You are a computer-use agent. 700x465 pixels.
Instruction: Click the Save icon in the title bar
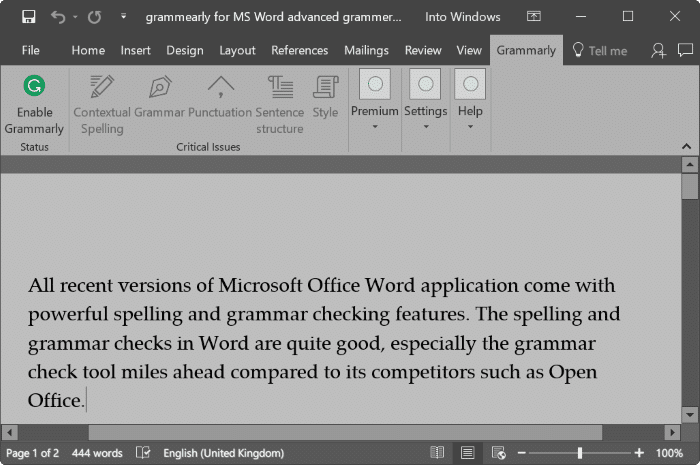pos(29,17)
